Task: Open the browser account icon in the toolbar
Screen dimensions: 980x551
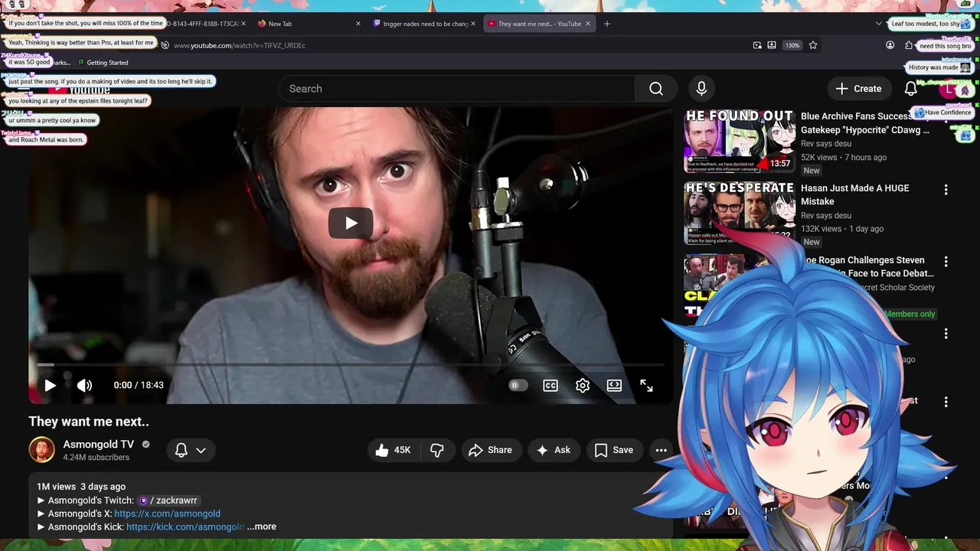Action: 890,45
